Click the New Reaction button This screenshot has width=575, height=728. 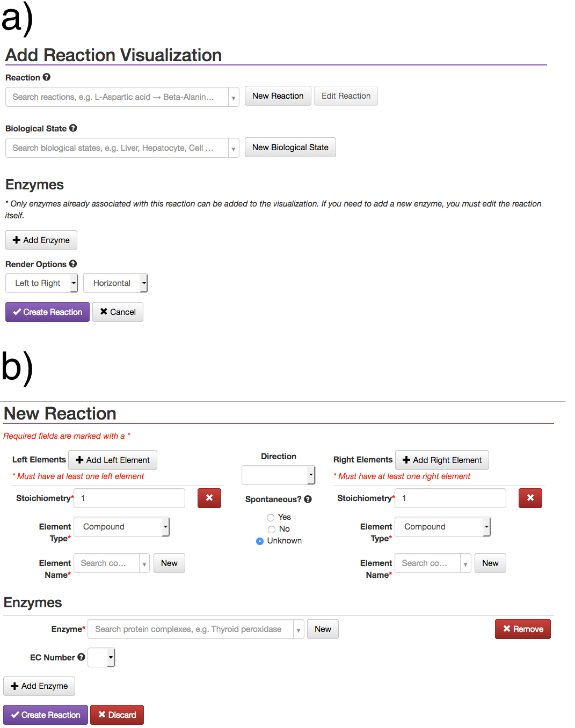point(278,96)
